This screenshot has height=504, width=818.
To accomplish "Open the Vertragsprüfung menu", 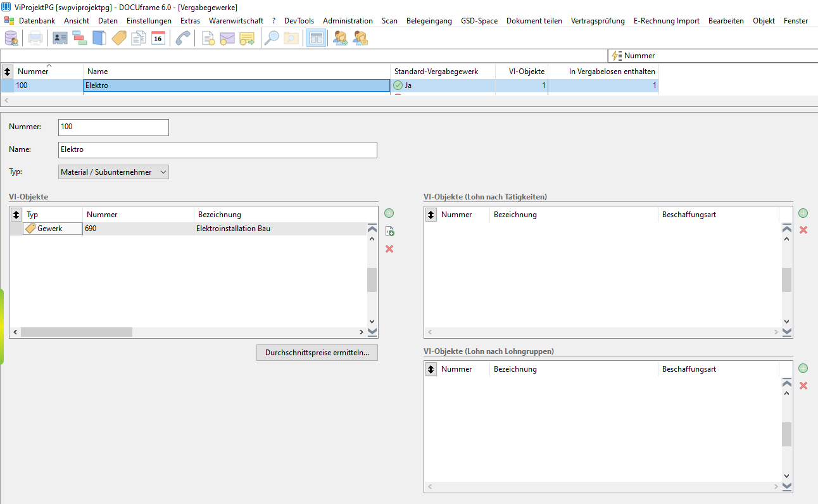I will tap(598, 21).
